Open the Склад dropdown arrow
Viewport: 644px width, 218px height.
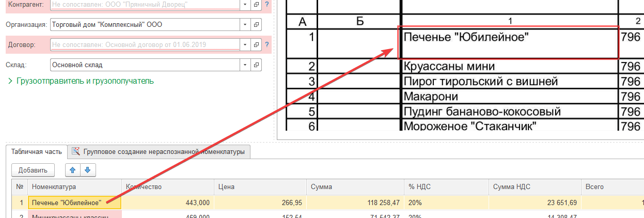pyautogui.click(x=245, y=65)
